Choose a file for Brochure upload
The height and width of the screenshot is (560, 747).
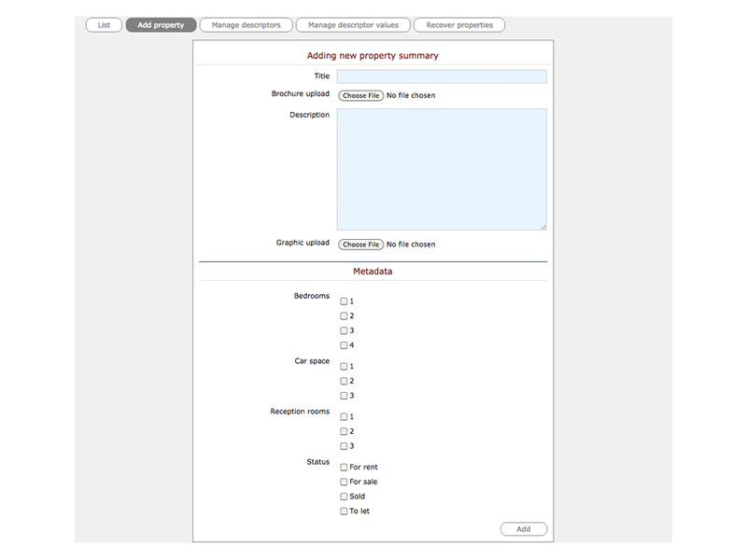coord(360,95)
